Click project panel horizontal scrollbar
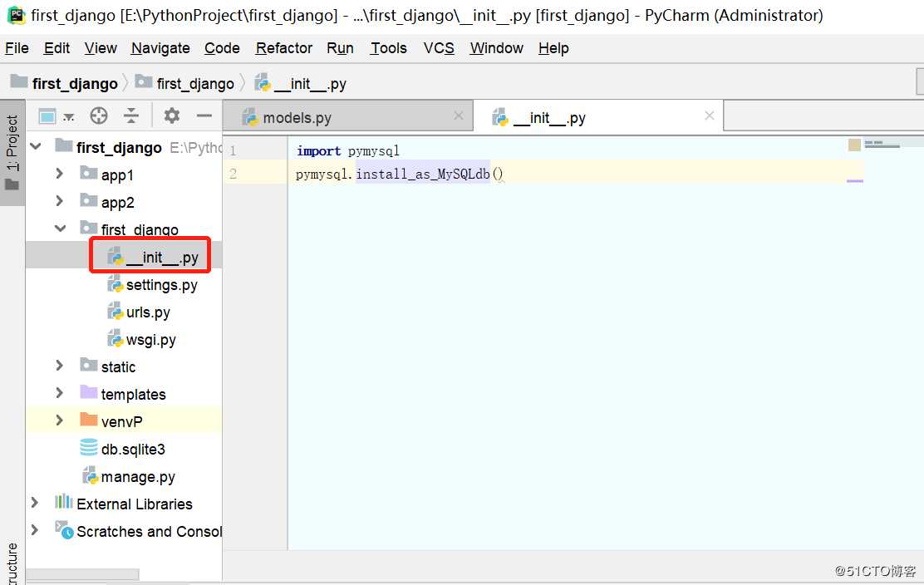Screen dimensions: 924x585 (82, 574)
